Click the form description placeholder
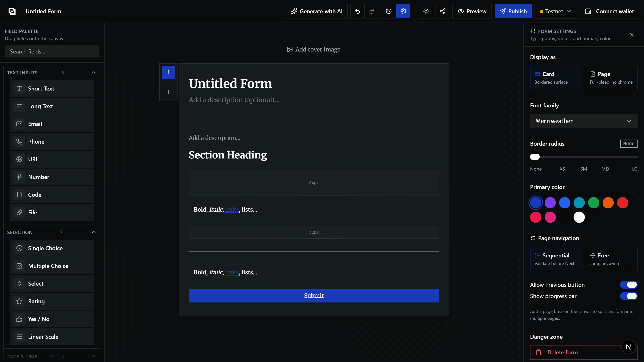The width and height of the screenshot is (644, 362). [x=234, y=100]
